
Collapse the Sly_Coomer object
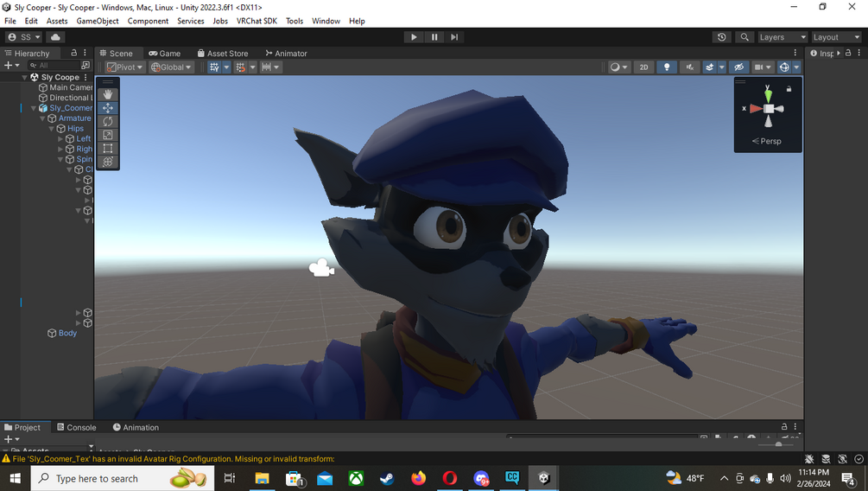click(x=33, y=108)
